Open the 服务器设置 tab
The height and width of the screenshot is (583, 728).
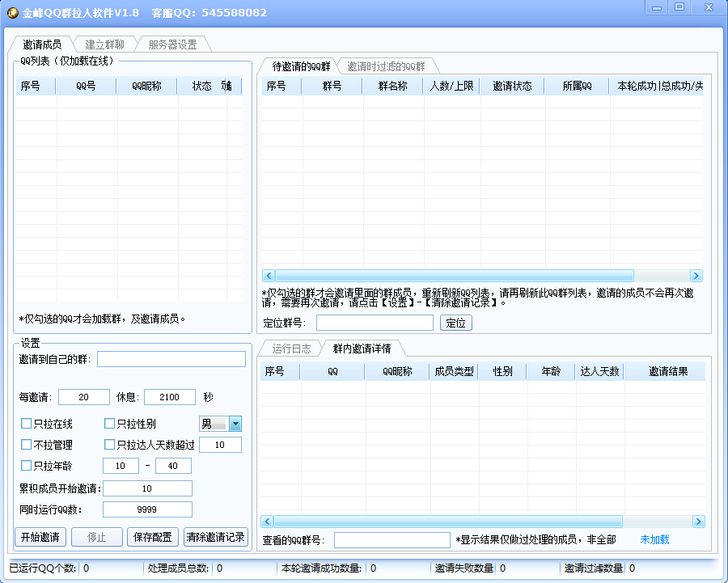point(172,44)
